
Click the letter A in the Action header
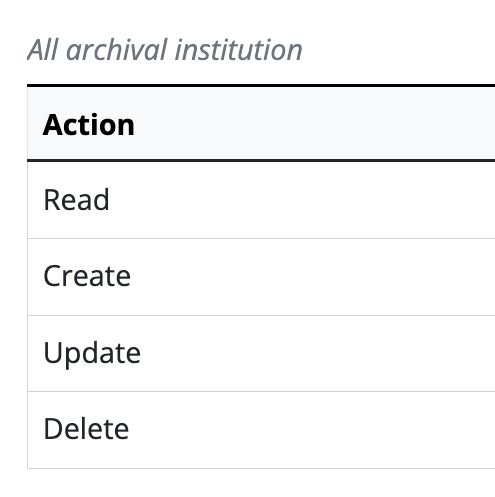53,125
